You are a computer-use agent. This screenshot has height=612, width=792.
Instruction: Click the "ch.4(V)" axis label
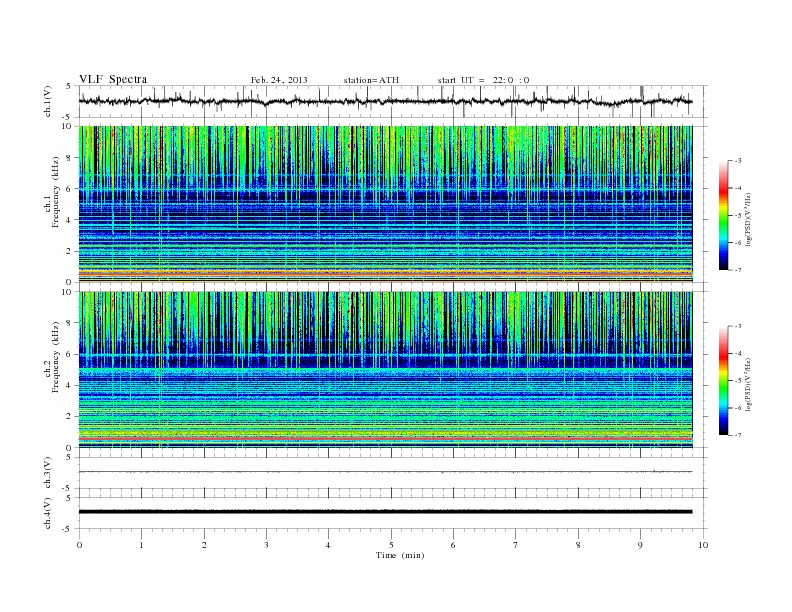pos(48,513)
